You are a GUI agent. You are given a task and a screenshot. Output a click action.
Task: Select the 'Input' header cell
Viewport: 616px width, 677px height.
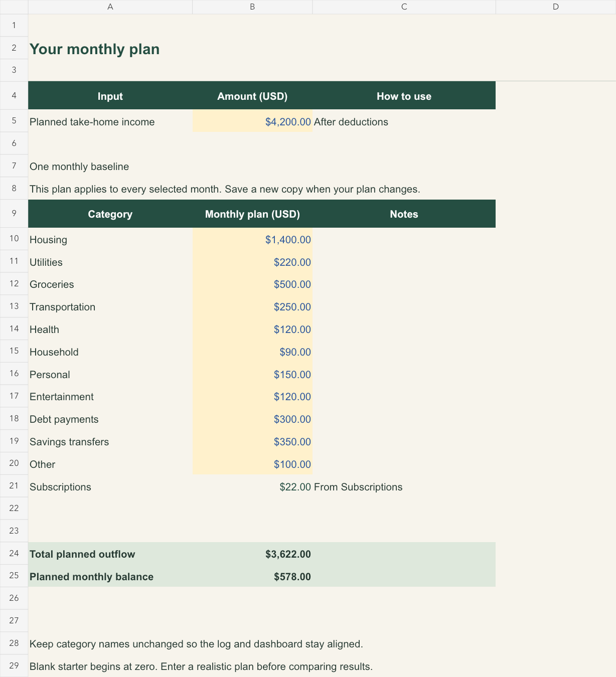coord(110,95)
